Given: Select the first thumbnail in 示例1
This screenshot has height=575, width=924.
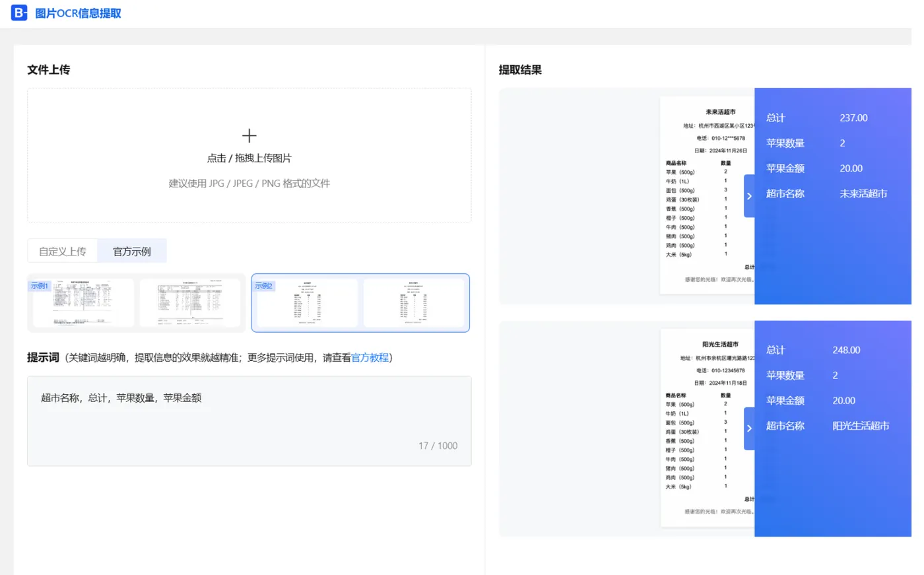Looking at the screenshot, I should pyautogui.click(x=83, y=303).
